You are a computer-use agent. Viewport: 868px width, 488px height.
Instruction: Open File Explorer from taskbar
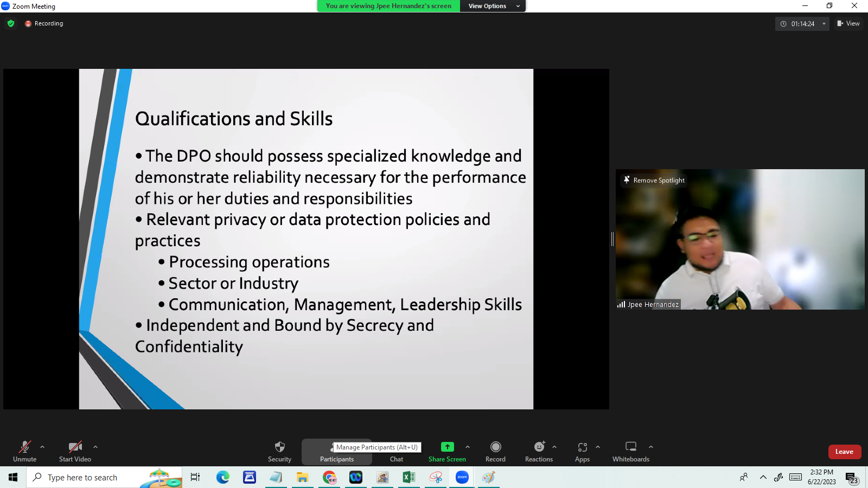(302, 477)
